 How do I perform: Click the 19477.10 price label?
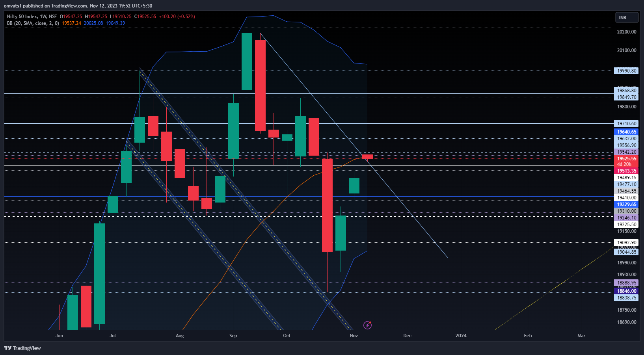626,184
